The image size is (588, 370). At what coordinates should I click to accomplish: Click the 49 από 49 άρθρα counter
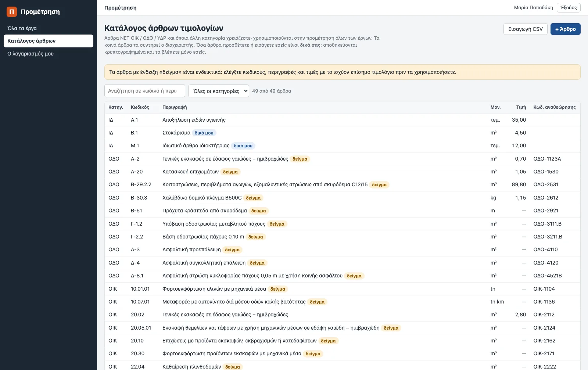tap(272, 91)
